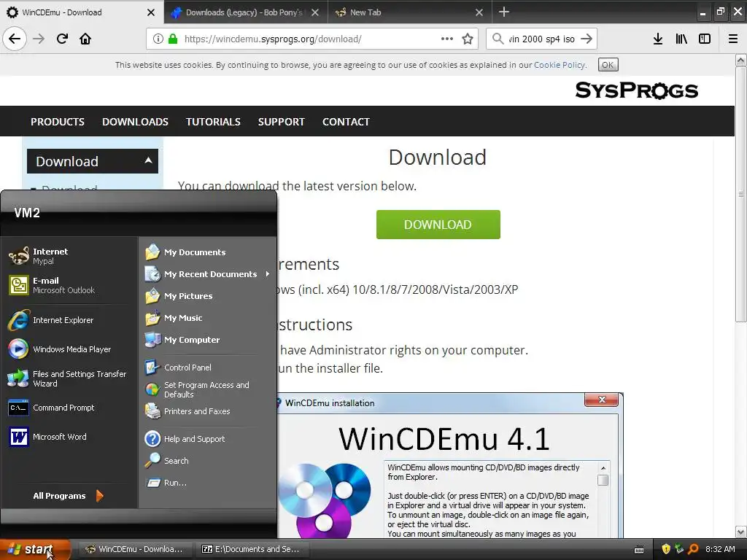Screen dimensions: 747x560
Task: Open Help and Support
Action: coord(207,438)
